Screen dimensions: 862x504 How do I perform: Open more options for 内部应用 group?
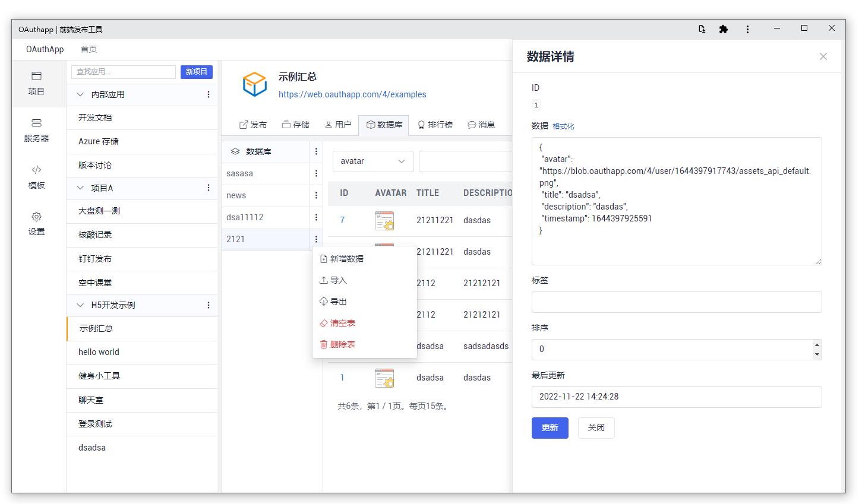click(209, 94)
